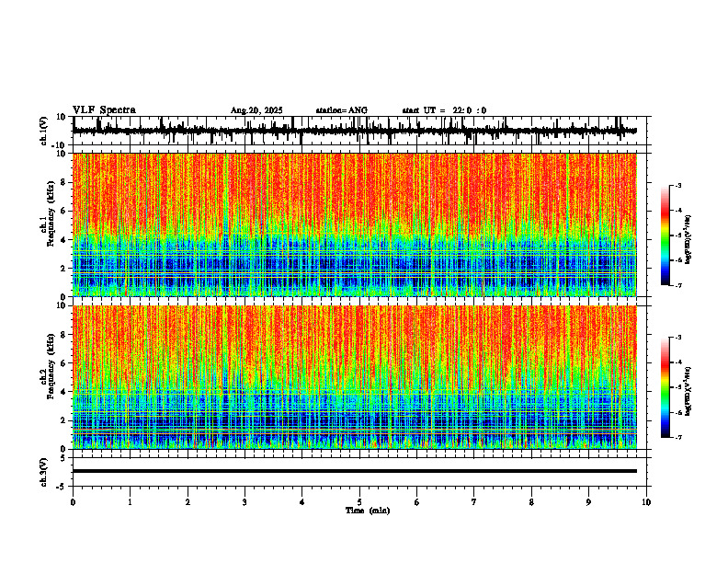This screenshot has width=728, height=563.
Task: Click the '-10' tick on ch.1(V) axis
Action: coord(59,145)
